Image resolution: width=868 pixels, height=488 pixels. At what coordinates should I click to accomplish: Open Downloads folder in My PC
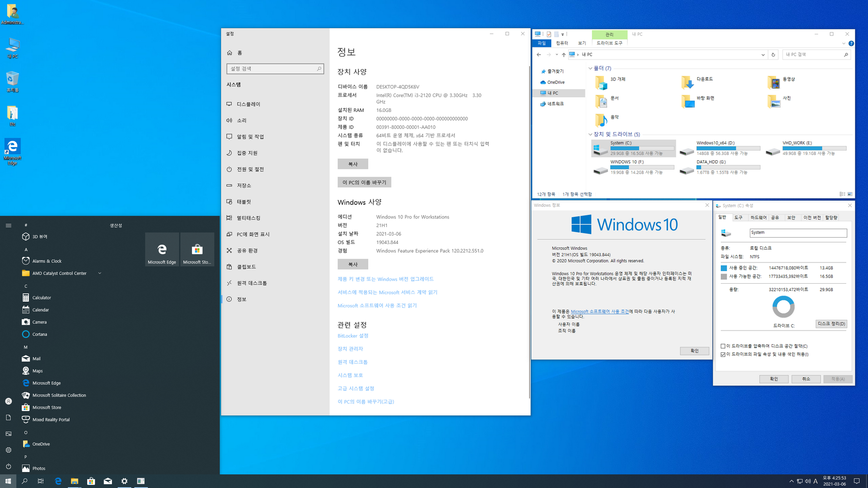point(697,82)
